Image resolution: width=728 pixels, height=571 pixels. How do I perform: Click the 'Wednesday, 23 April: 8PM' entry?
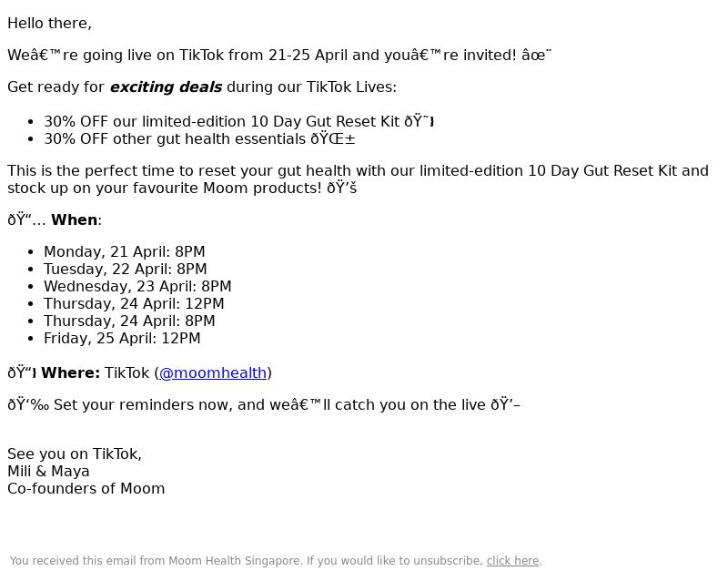pyautogui.click(x=137, y=286)
